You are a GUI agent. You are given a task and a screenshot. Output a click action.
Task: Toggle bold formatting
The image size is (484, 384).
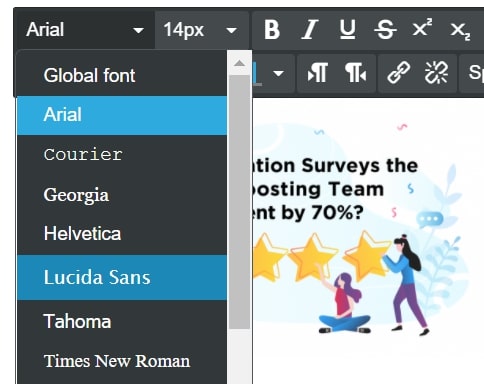click(272, 30)
